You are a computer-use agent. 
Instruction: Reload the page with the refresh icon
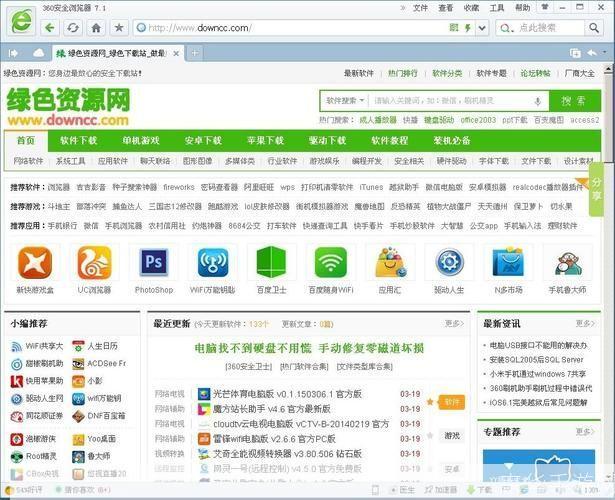point(73,28)
